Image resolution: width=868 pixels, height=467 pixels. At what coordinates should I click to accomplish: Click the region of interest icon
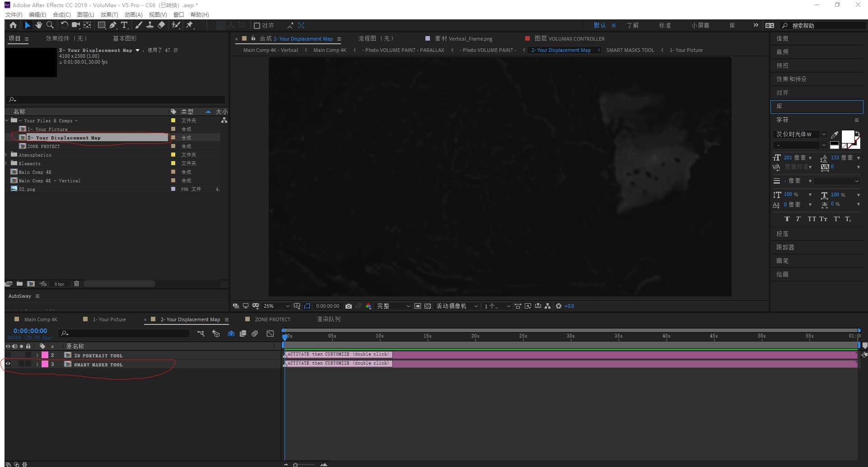click(418, 306)
